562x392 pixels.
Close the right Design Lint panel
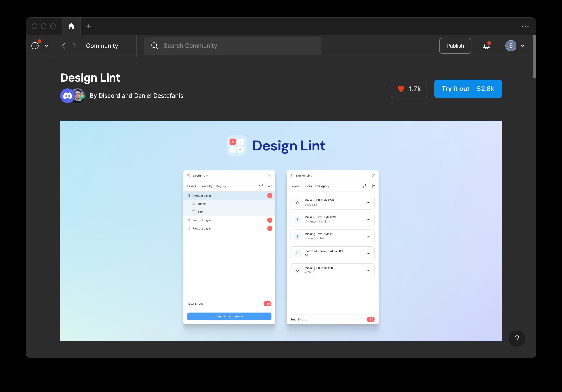coord(373,176)
